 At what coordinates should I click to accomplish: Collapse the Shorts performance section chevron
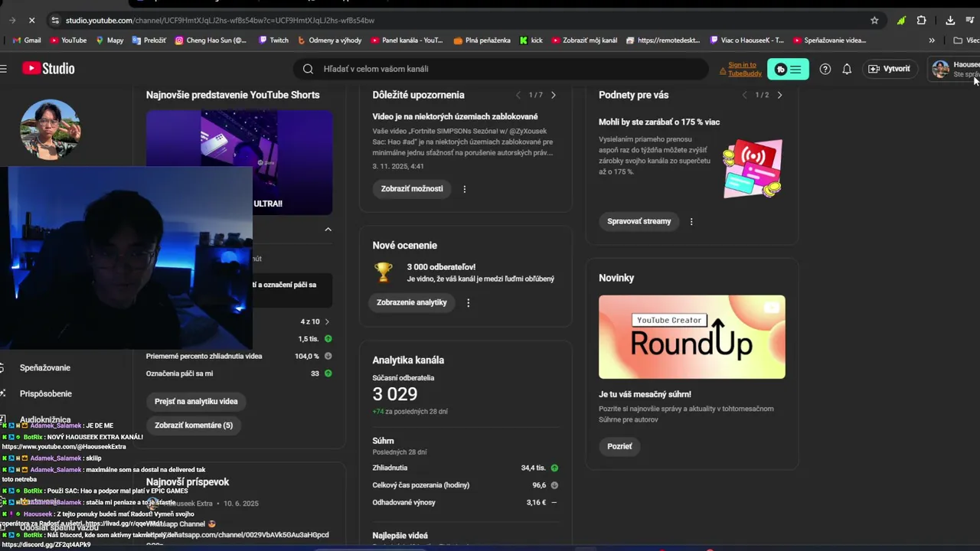[x=328, y=230]
